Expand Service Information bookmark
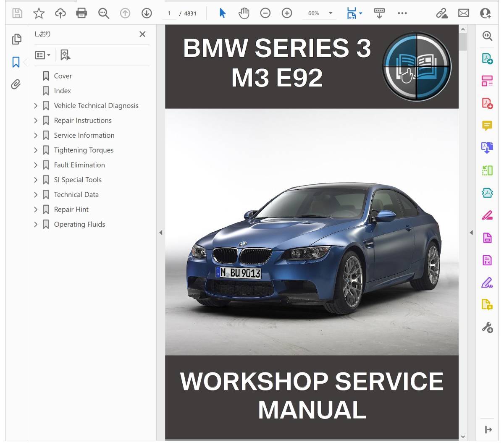This screenshot has height=445, width=504. click(x=36, y=135)
